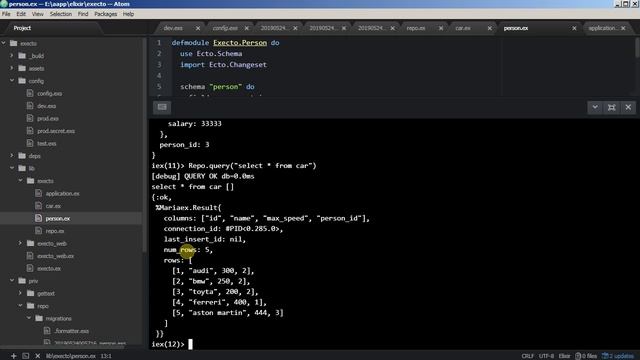Open the Packages menu
640x360 pixels.
point(105,14)
